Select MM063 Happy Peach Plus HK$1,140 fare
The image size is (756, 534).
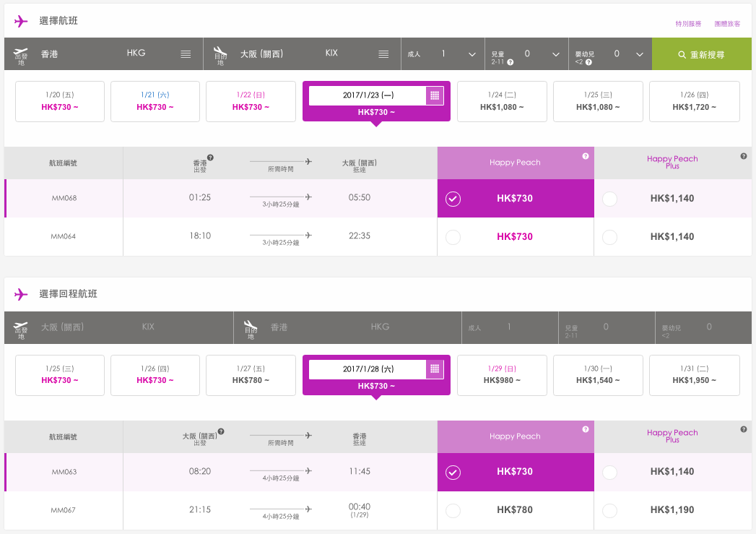coord(672,472)
